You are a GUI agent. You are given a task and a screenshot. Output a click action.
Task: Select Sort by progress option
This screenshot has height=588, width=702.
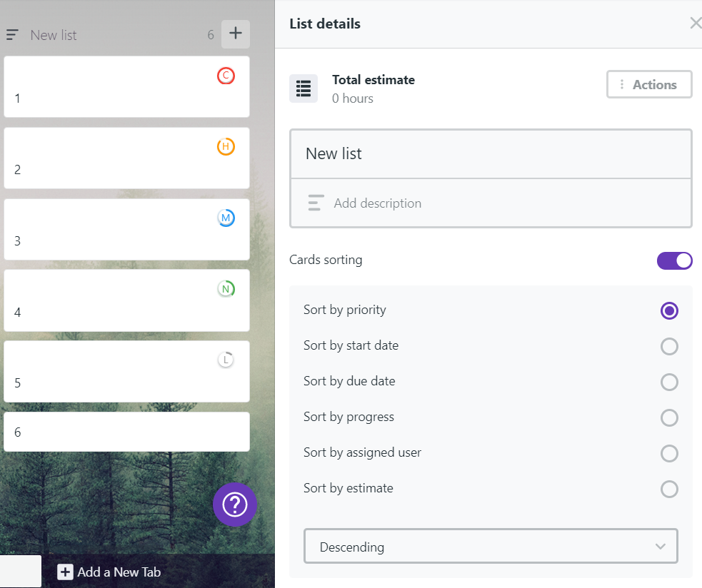tap(669, 417)
